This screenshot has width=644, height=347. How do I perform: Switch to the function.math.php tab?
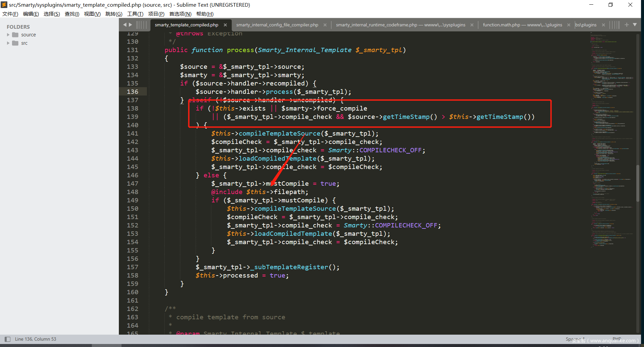coord(522,25)
